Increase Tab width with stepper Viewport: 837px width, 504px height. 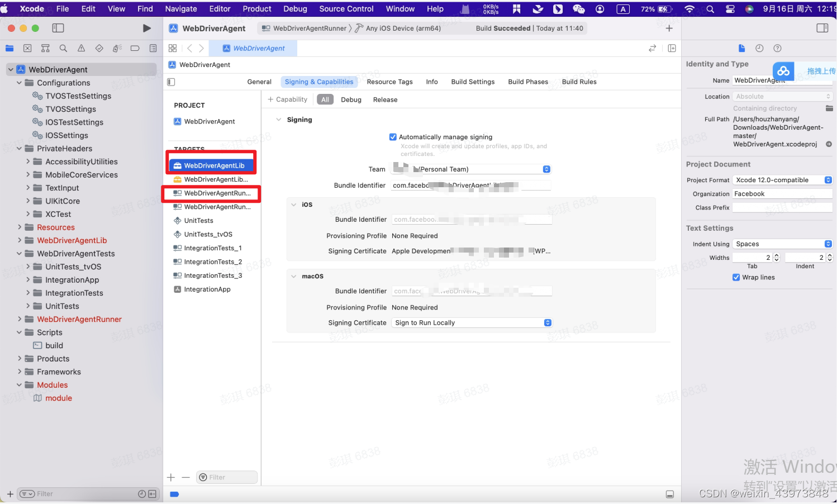pos(776,255)
